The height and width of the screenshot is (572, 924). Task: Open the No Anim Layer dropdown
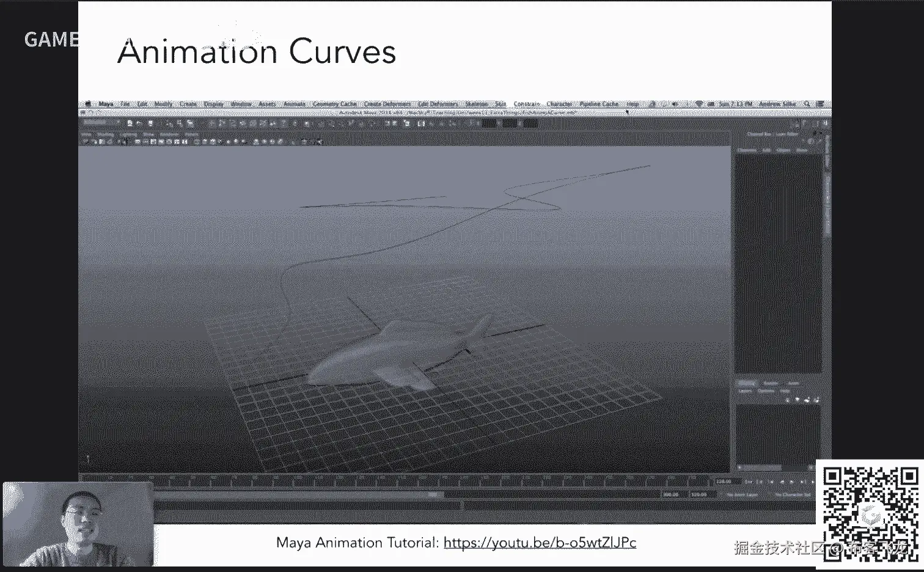[x=742, y=494]
